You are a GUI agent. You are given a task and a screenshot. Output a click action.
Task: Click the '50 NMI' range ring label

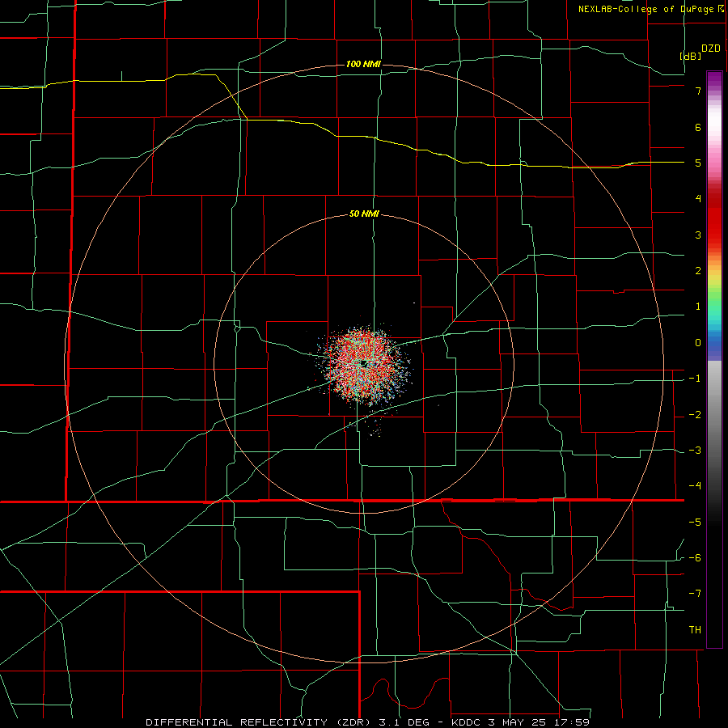tap(364, 214)
